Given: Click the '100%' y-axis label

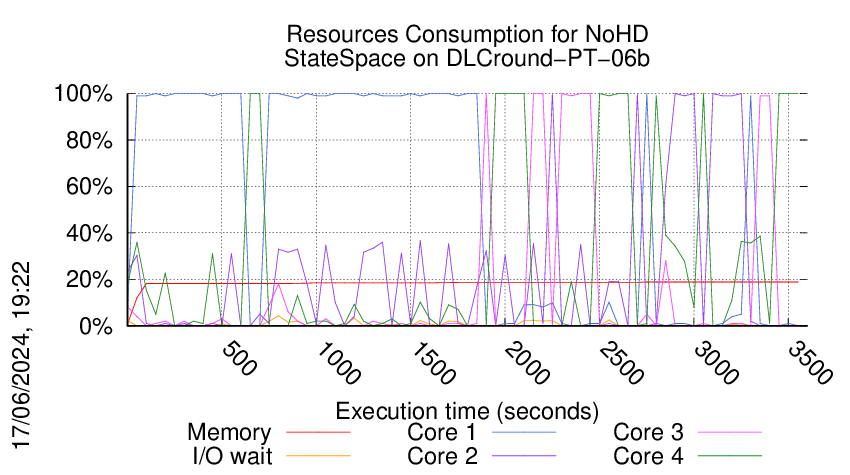Looking at the screenshot, I should tap(83, 94).
